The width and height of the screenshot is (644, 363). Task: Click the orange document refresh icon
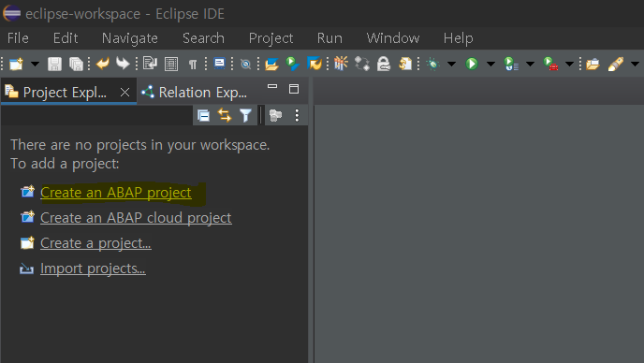(405, 64)
